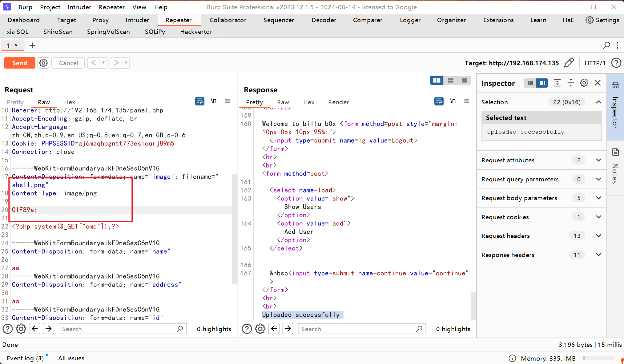The width and height of the screenshot is (624, 364).
Task: Open the Burp menu
Action: click(25, 7)
